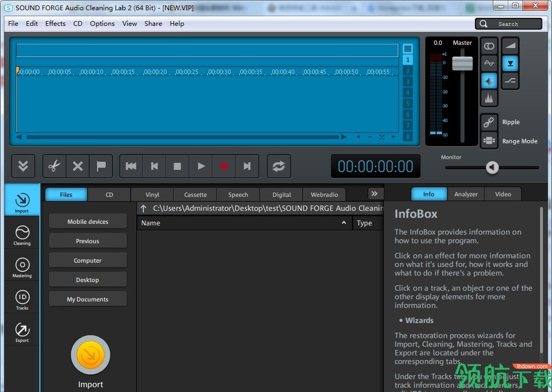Adjust the Monitor volume slider knob
Viewport: 552px width, 392px height.
click(492, 167)
